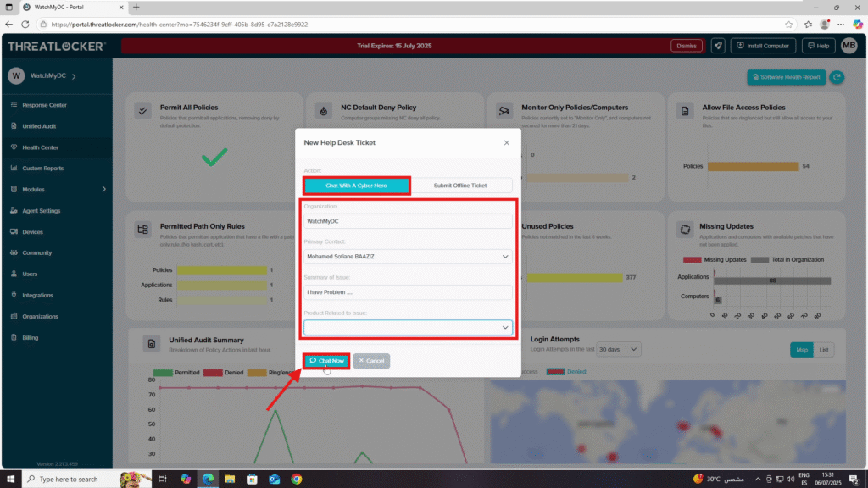Click browser back arrow

(x=8, y=25)
